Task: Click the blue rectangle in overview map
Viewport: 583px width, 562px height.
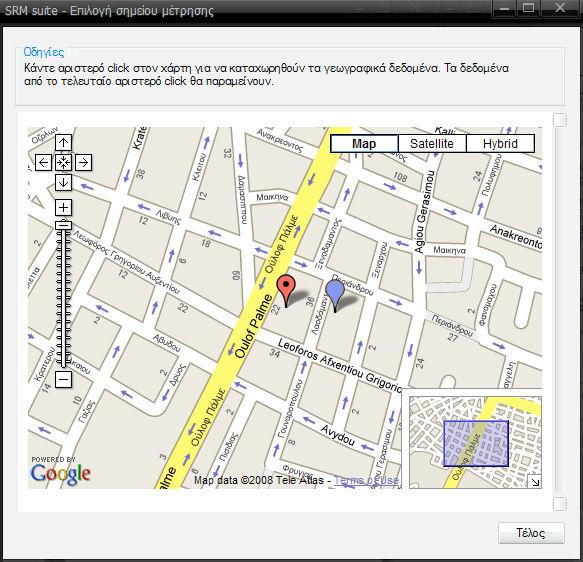Action: coord(476,443)
